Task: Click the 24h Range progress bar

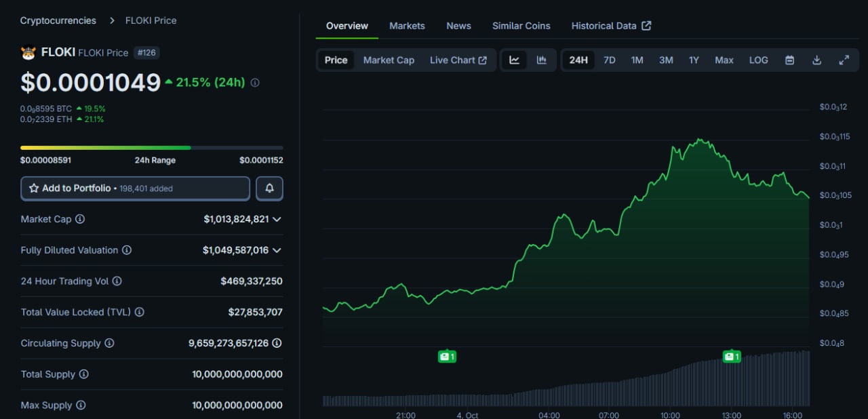Action: point(152,147)
